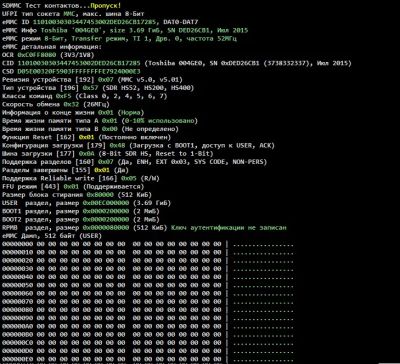Click the 'eMMC Дамп, 512 байт' header
This screenshot has width=400, height=364.
pyautogui.click(x=52, y=236)
